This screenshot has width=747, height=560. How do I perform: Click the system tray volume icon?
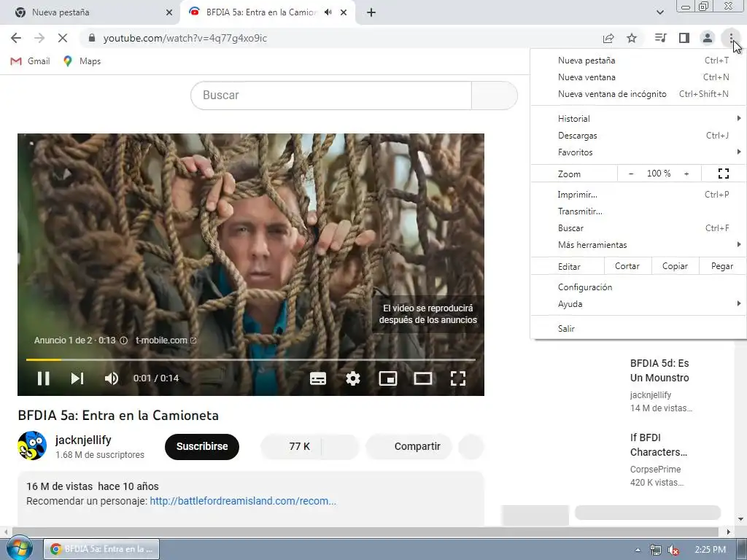click(673, 550)
